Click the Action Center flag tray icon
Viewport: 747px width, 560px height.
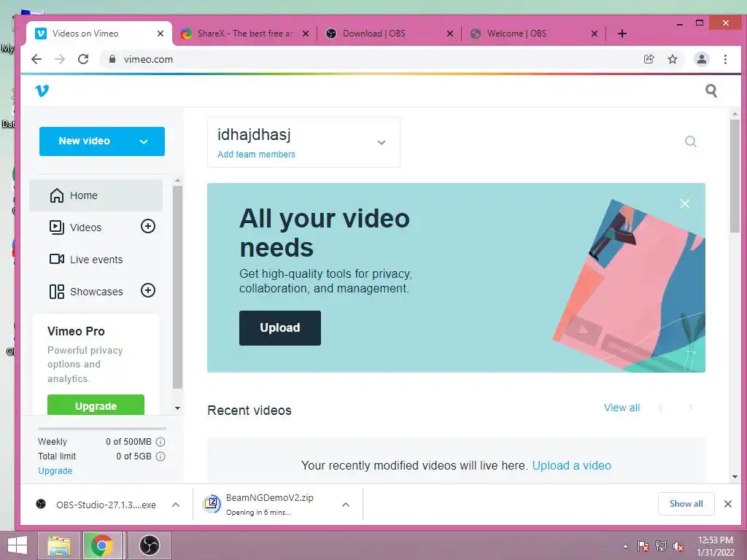pyautogui.click(x=643, y=546)
